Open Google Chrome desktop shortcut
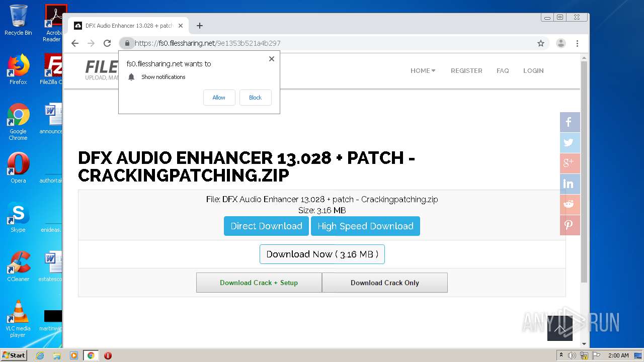This screenshot has height=362, width=644. [x=18, y=122]
